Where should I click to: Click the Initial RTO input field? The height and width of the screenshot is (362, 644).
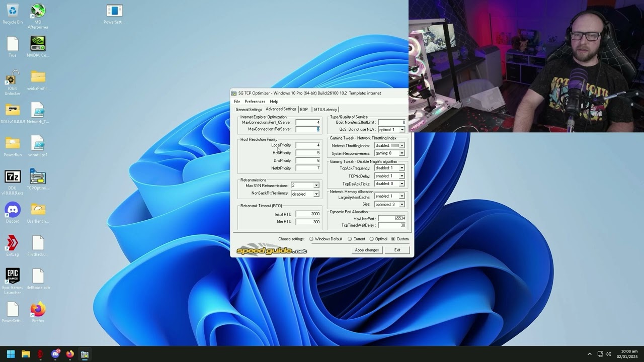[308, 214]
